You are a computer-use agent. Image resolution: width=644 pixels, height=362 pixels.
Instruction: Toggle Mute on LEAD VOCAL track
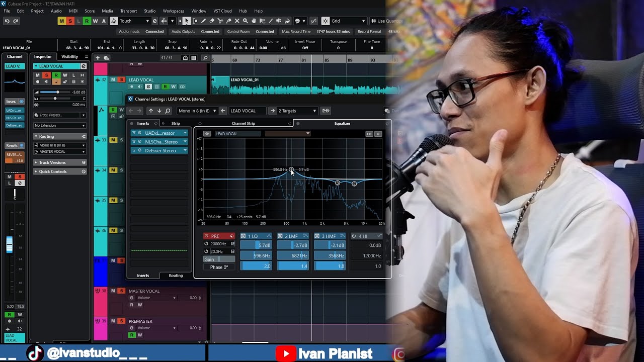point(113,79)
